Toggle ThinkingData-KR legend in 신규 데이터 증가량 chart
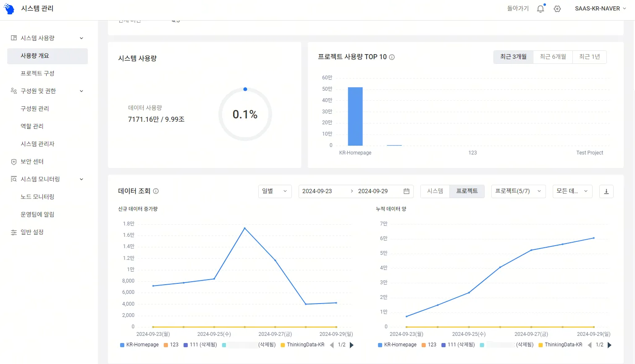The width and height of the screenshot is (635, 364). tap(303, 345)
